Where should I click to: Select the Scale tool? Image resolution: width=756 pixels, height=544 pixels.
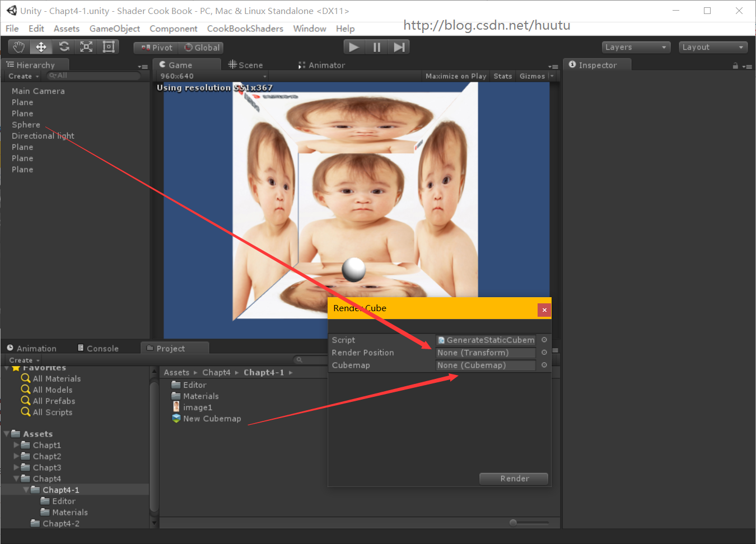point(86,47)
